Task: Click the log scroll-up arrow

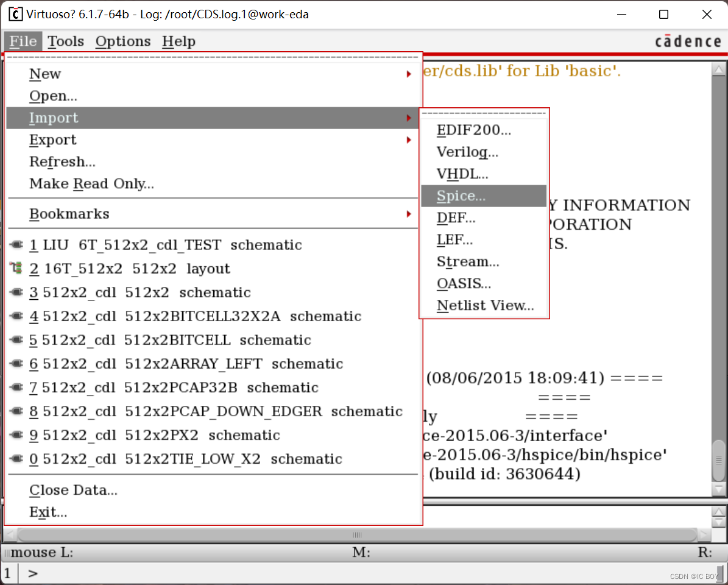Action: [x=718, y=69]
